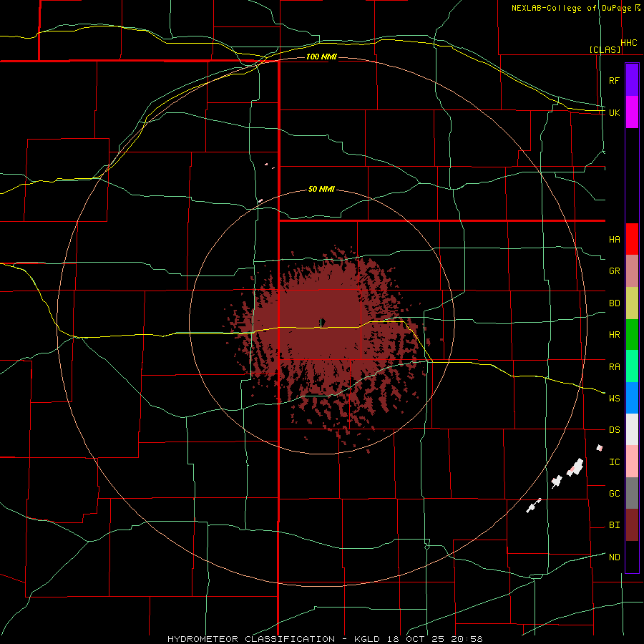Click the BI dark red legend swatch

632,525
